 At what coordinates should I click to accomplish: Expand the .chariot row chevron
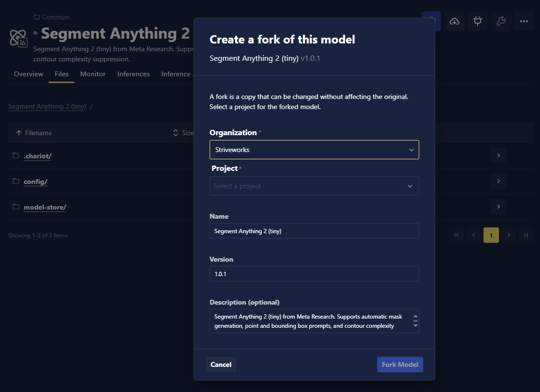498,155
